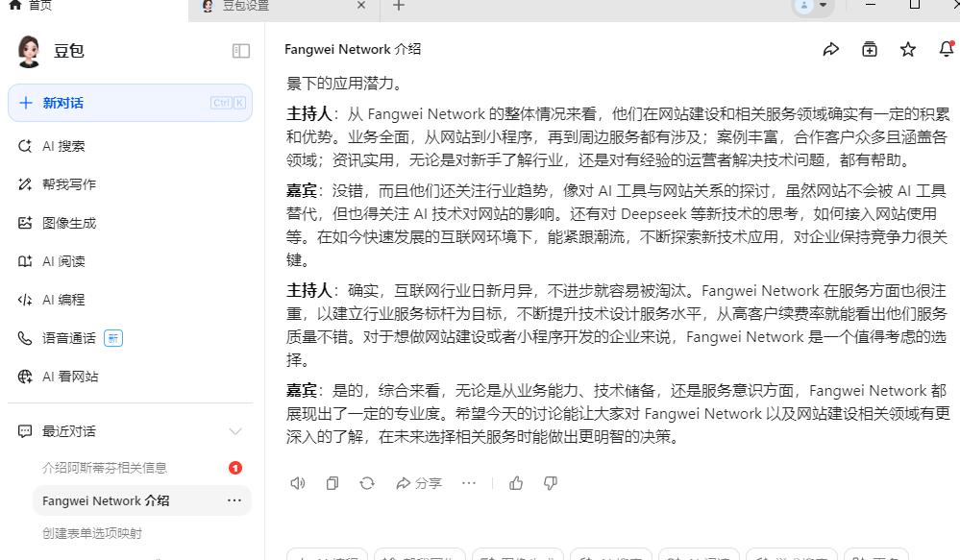The image size is (960, 560).
Task: Share conversation using the top arrow icon
Action: [831, 49]
